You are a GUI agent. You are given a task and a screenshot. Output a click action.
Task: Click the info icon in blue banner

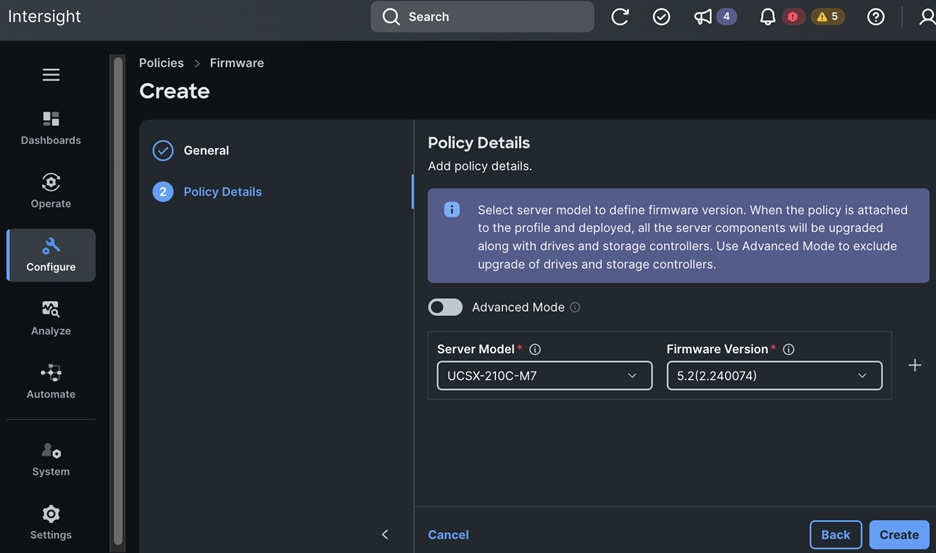(x=452, y=210)
